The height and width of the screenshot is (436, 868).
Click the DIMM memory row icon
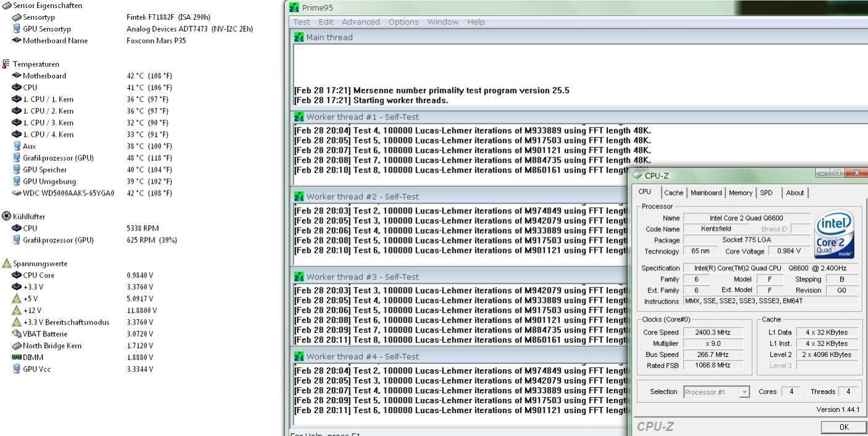(x=17, y=357)
